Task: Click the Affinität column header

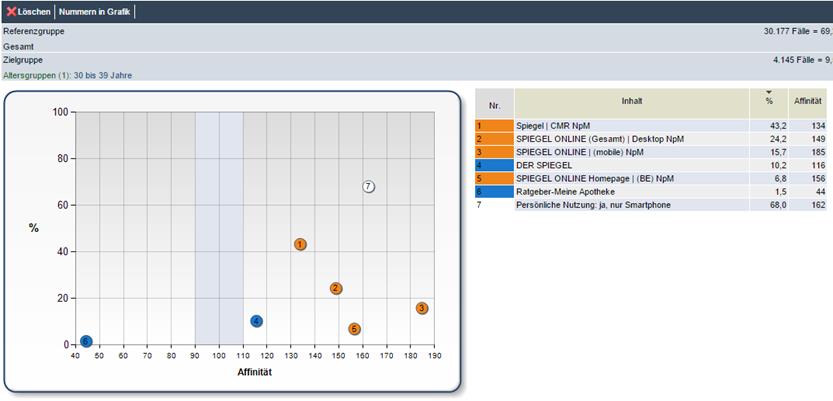Action: [808, 103]
